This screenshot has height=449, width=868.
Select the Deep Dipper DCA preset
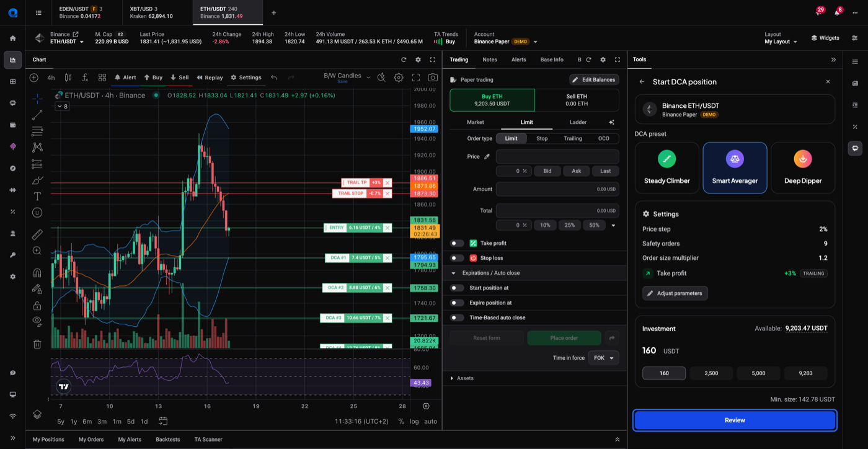[x=803, y=168]
